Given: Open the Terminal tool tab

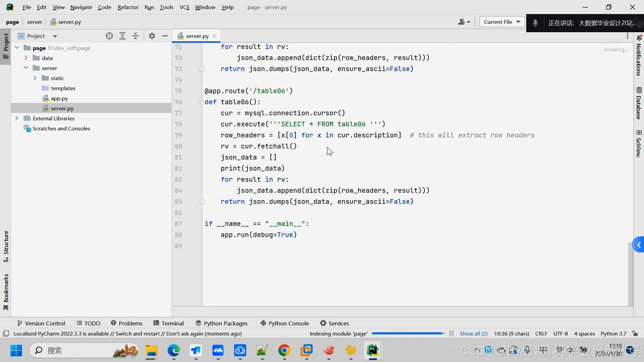Looking at the screenshot, I should [x=168, y=323].
